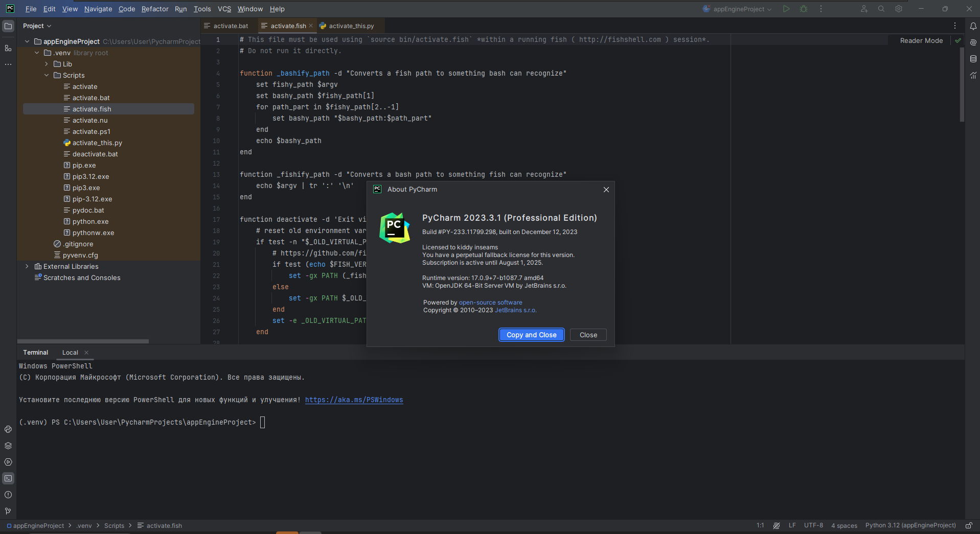Click the Copy and Close button
980x534 pixels.
[531, 335]
